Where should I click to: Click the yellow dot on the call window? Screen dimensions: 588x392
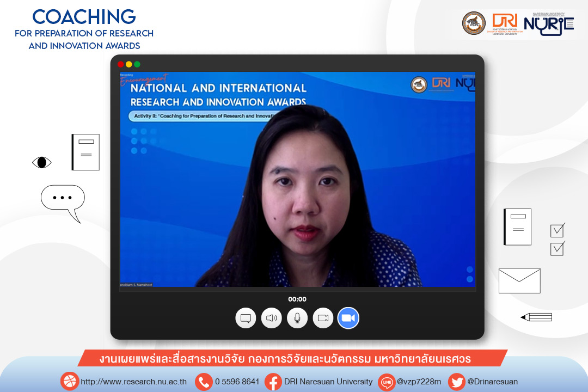pyautogui.click(x=129, y=64)
